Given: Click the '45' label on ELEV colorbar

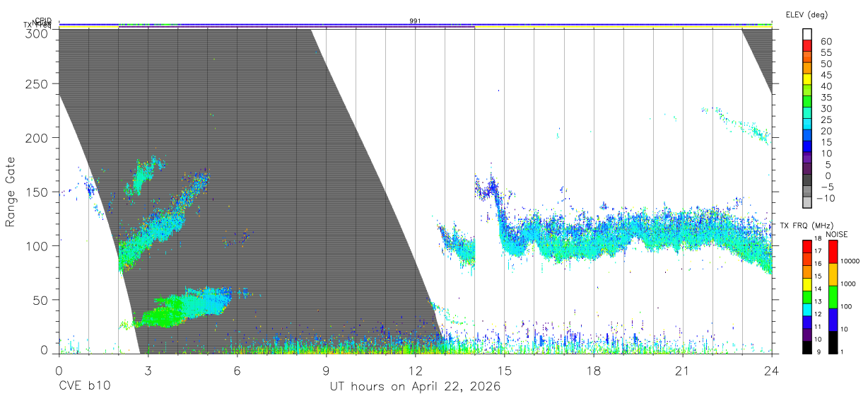Looking at the screenshot, I should [x=825, y=75].
